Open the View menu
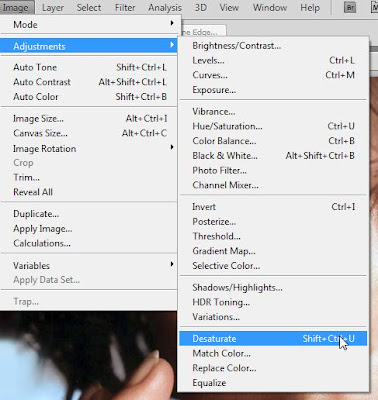This screenshot has width=378, height=400. point(229,7)
